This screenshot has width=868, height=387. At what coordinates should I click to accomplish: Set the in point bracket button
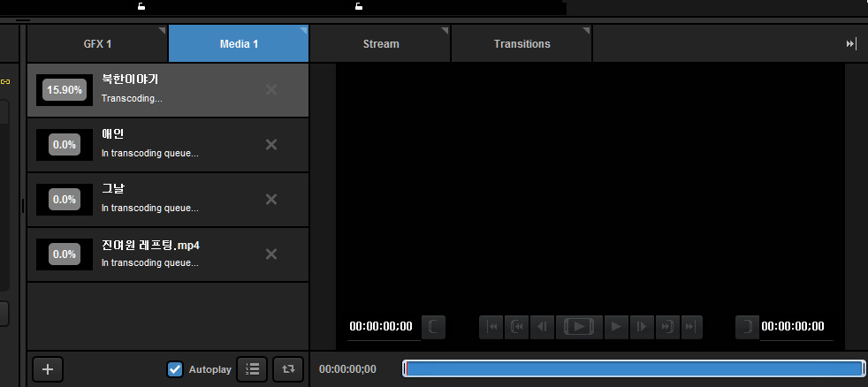(433, 327)
